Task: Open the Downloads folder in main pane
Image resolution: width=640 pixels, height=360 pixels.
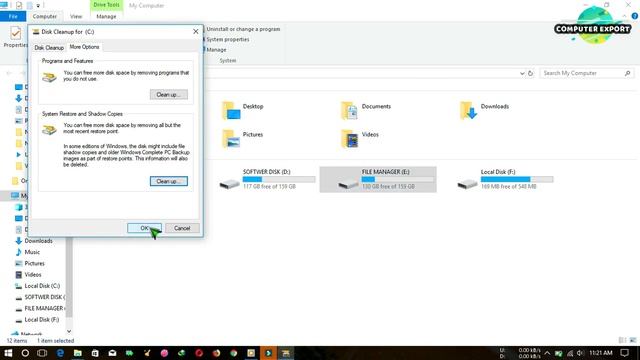Action: click(x=485, y=110)
